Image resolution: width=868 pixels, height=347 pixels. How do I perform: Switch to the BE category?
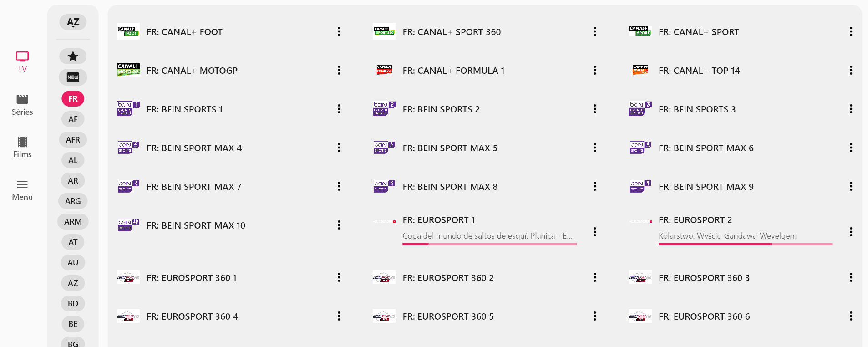coord(73,324)
